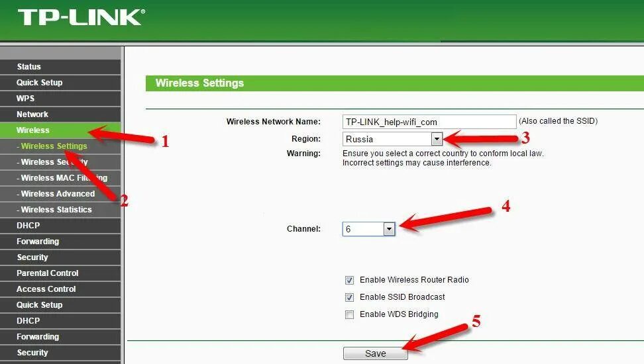The width and height of the screenshot is (644, 364).
Task: Click the 'Wireless Network Name:' field label
Action: pos(274,122)
